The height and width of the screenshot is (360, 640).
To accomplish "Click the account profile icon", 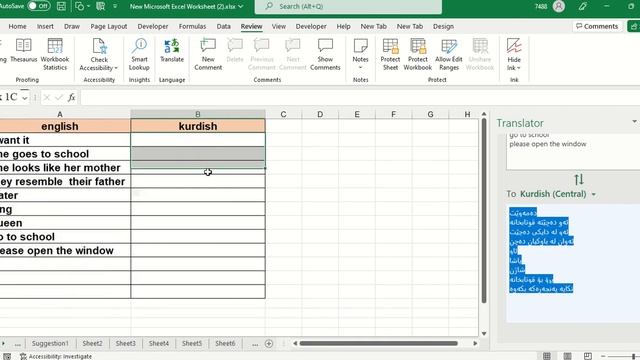I will pyautogui.click(x=559, y=6).
